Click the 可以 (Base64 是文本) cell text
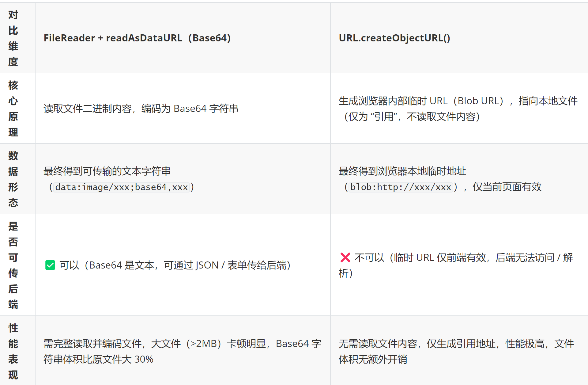This screenshot has width=588, height=385. pyautogui.click(x=175, y=265)
